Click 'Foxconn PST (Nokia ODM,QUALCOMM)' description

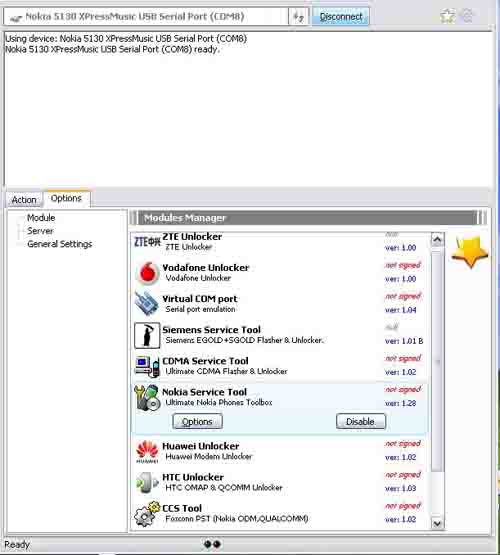click(237, 519)
